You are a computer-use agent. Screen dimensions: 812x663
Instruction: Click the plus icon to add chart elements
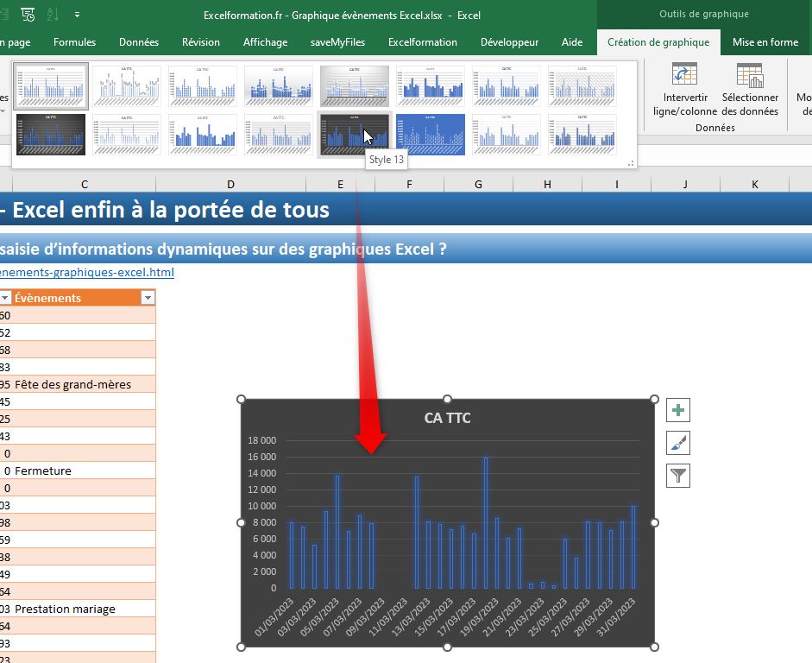pos(677,410)
